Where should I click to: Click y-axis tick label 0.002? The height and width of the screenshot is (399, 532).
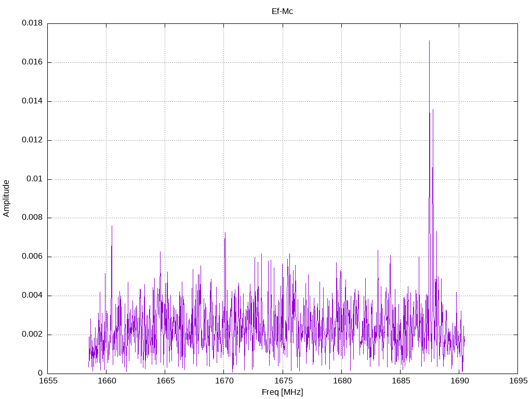click(32, 334)
